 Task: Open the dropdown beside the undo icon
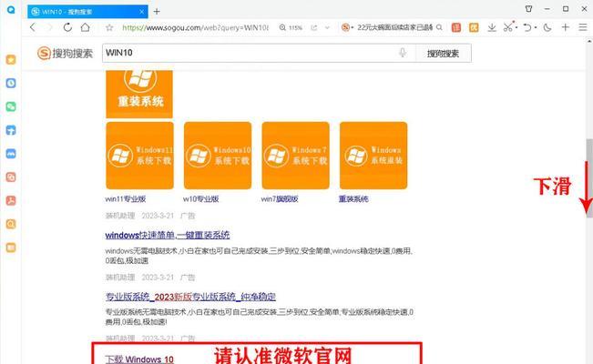(536, 27)
